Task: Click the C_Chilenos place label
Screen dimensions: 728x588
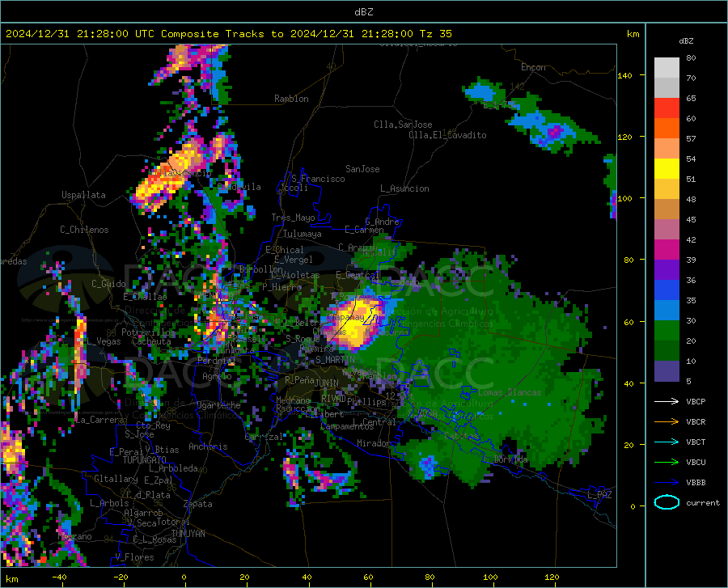Action: tap(84, 230)
